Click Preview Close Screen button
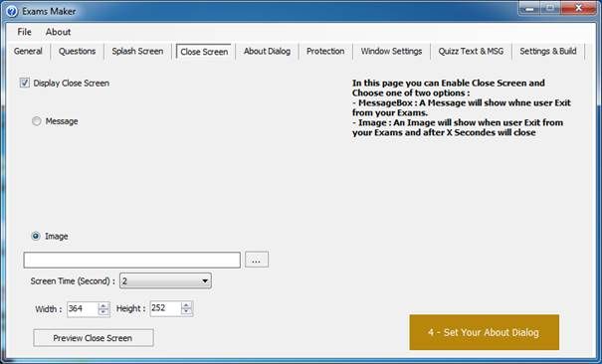Viewport: 602px width, 364px height. [94, 338]
